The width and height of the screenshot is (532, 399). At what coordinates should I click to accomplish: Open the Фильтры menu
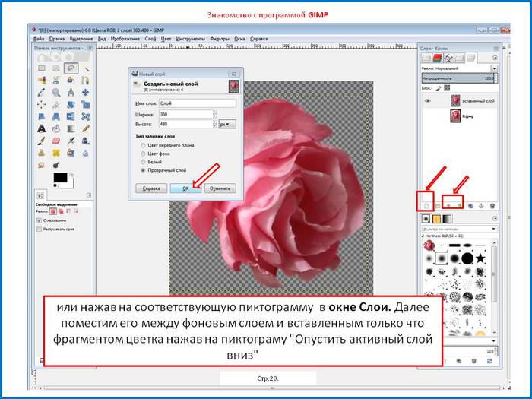click(220, 39)
